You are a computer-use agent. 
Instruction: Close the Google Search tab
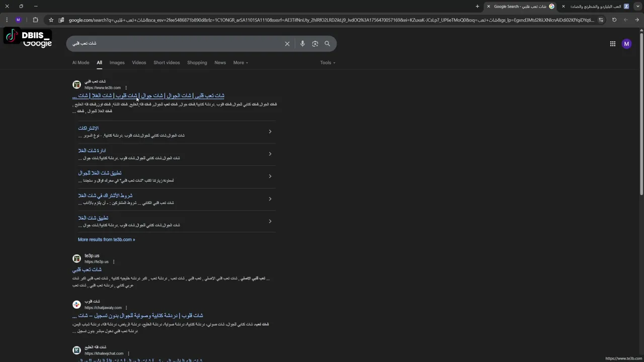tap(488, 7)
